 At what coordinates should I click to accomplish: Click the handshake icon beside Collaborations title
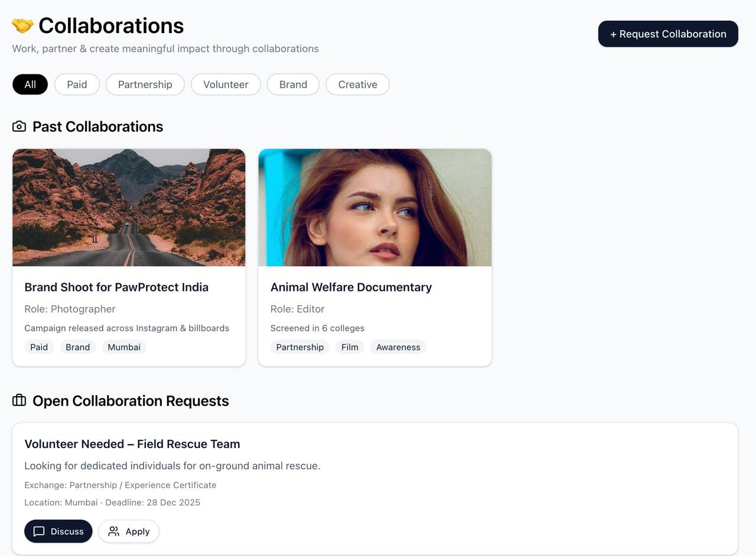click(x=22, y=26)
